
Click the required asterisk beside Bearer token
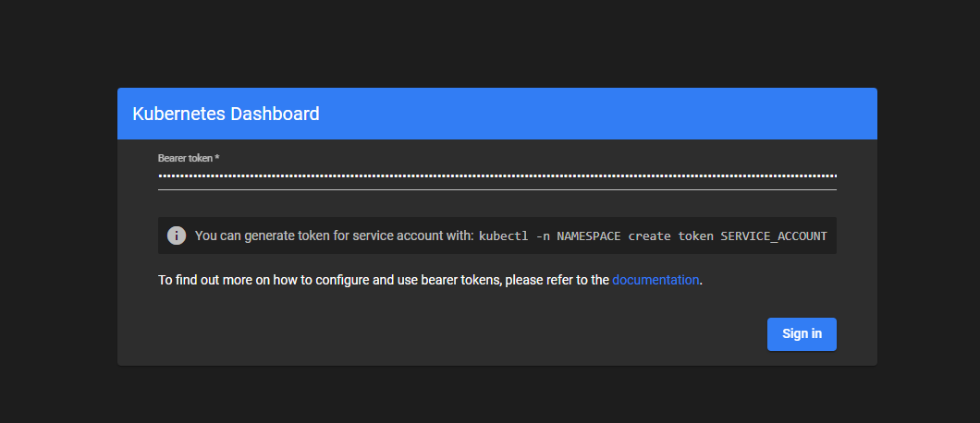(217, 158)
